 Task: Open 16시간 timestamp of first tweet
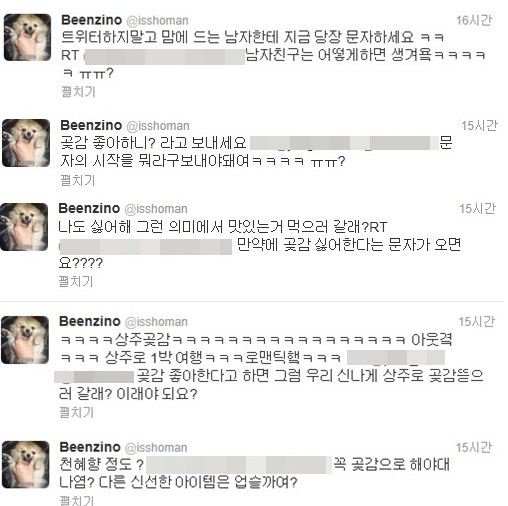pyautogui.click(x=474, y=20)
